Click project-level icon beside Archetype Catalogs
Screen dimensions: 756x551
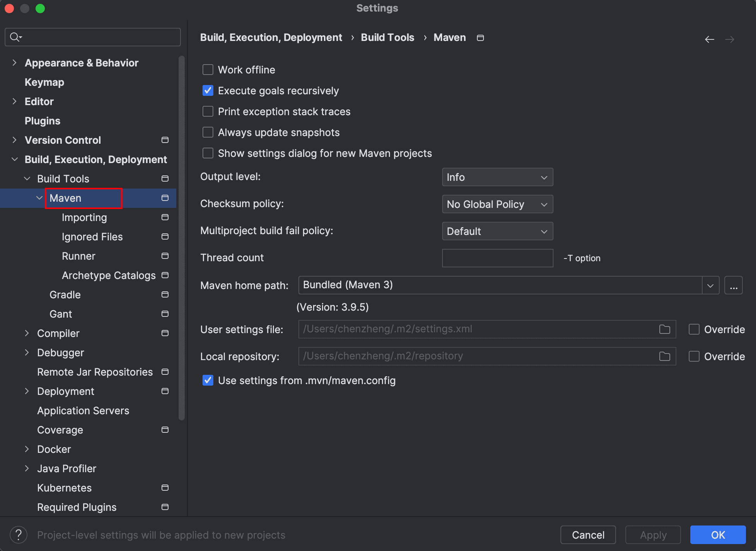click(x=165, y=275)
